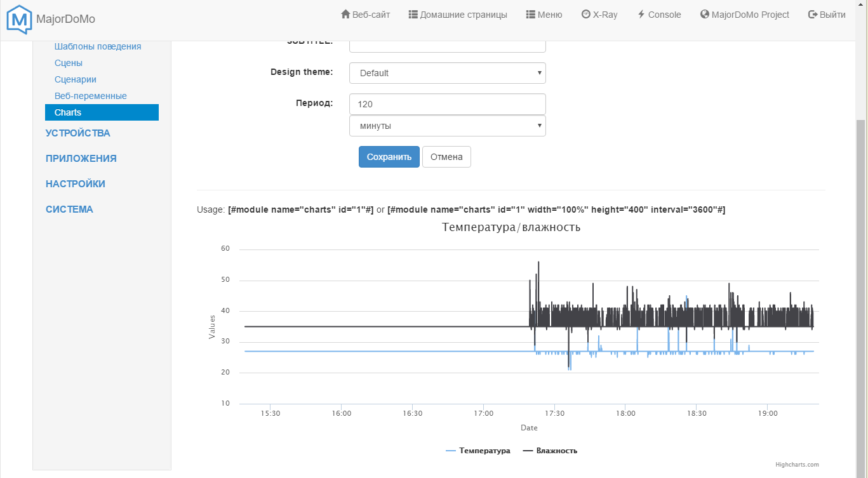This screenshot has height=478, width=868.
Task: Click the Выйти logout icon
Action: pyautogui.click(x=812, y=15)
